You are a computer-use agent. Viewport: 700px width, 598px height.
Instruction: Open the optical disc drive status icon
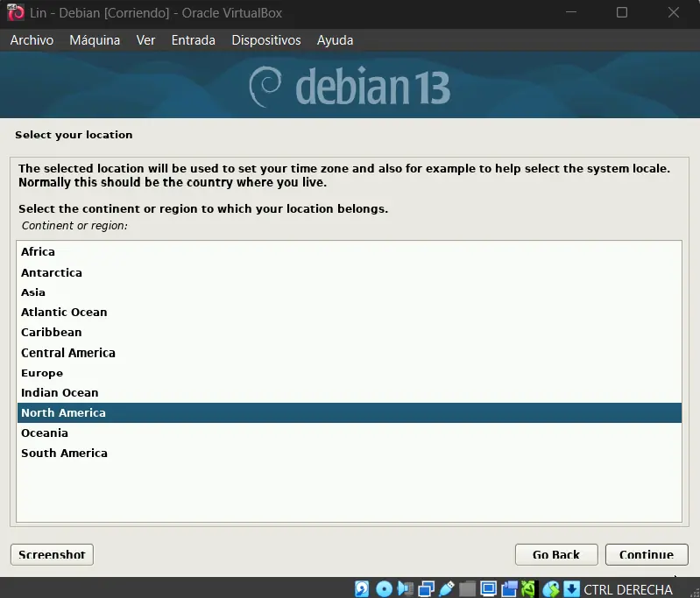click(384, 588)
